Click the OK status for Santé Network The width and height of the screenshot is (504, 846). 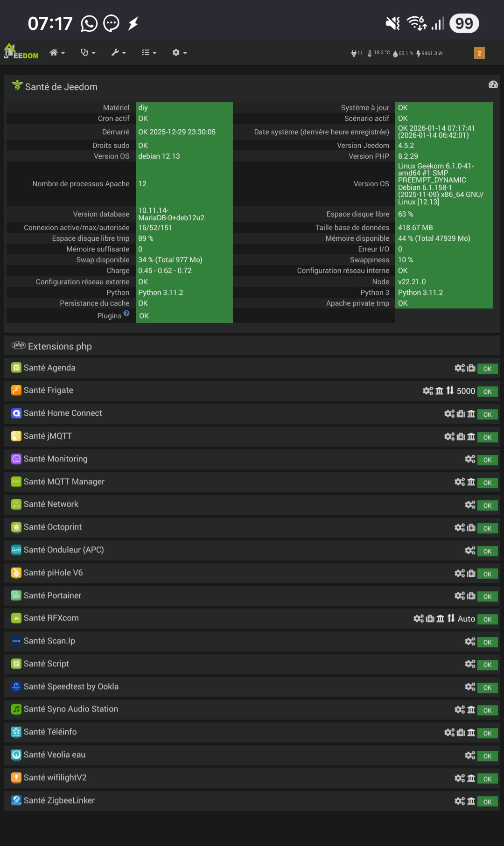coord(487,505)
